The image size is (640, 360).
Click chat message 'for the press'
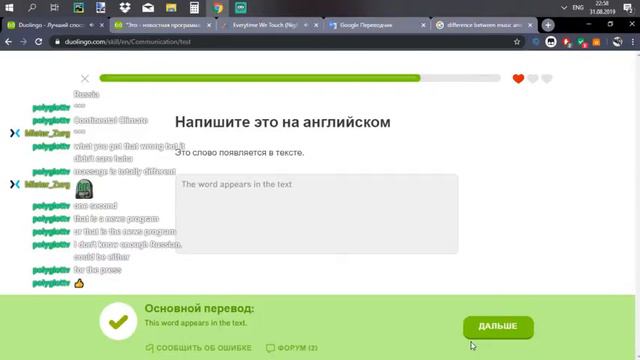coord(98,270)
